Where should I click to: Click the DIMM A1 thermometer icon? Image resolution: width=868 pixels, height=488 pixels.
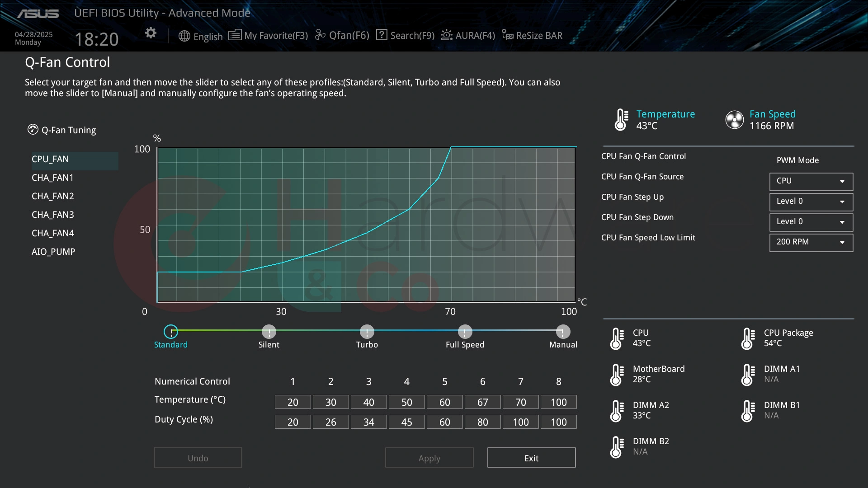[x=748, y=375]
